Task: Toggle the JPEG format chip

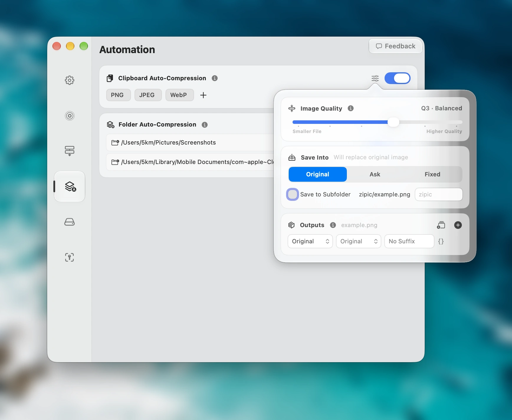Action: [x=148, y=95]
